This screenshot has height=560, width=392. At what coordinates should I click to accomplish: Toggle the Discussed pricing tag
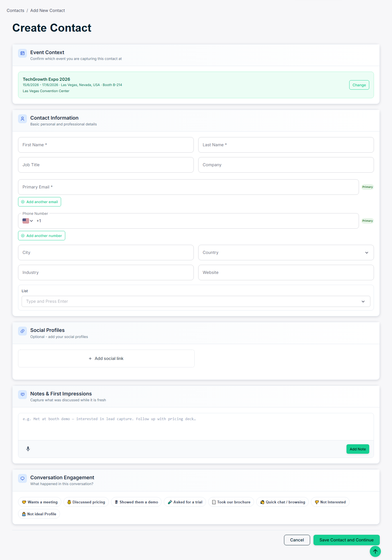[86, 502]
